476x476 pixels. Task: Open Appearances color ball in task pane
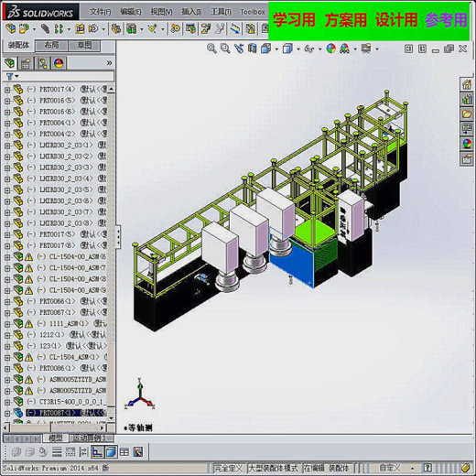467,144
